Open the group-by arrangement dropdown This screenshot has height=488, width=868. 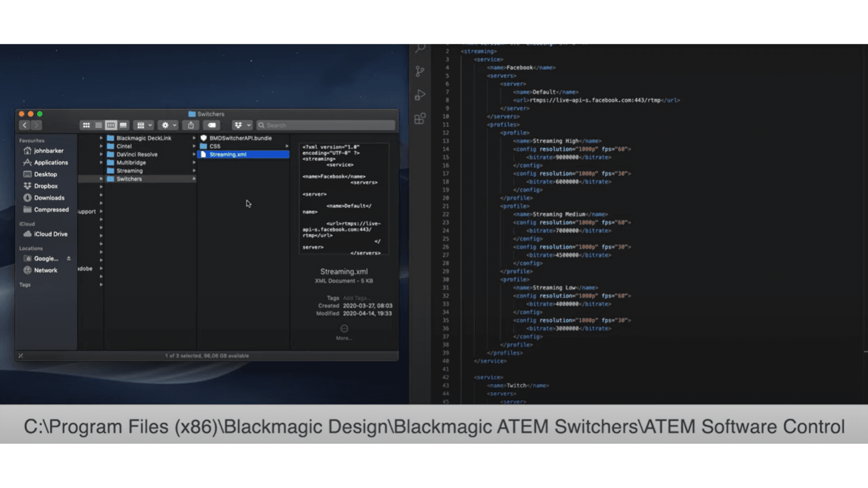(x=144, y=125)
